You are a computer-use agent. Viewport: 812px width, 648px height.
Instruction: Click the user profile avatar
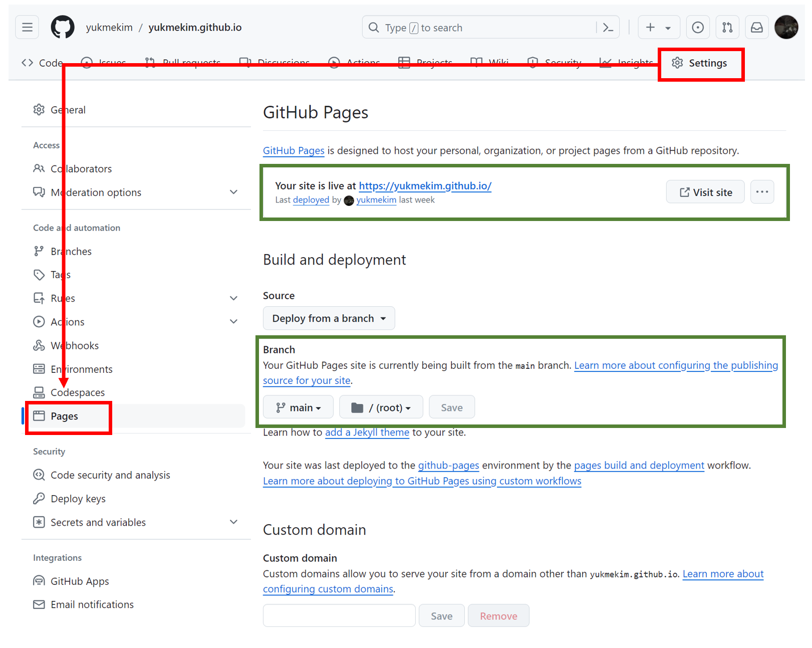tap(786, 27)
